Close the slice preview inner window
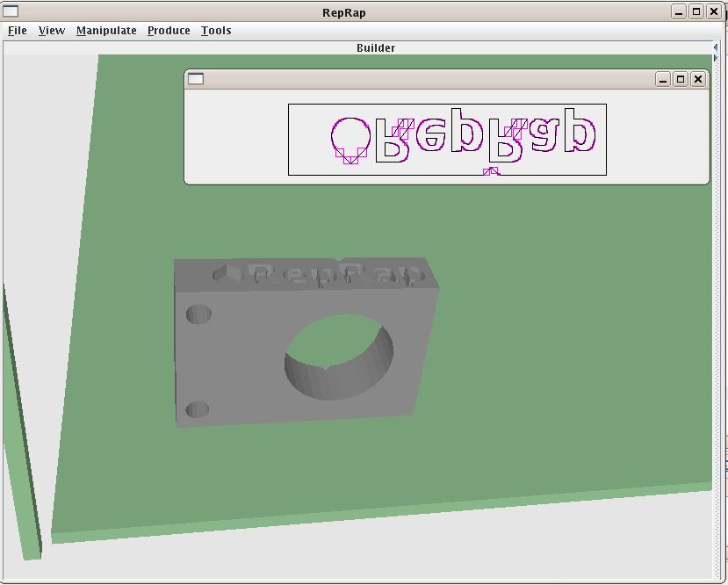 tap(698, 79)
